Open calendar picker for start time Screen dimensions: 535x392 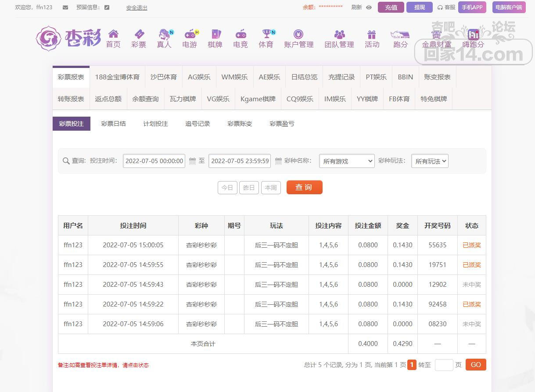[x=192, y=161]
